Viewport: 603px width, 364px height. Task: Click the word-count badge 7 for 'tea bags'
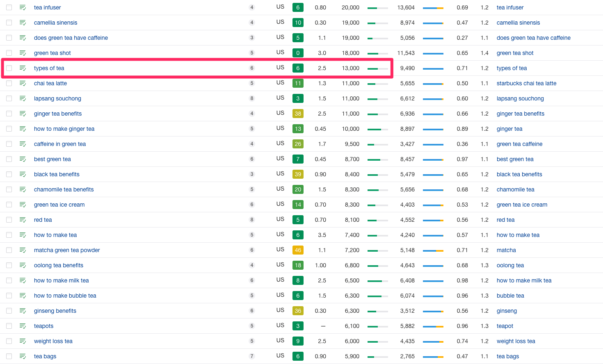pyautogui.click(x=252, y=356)
